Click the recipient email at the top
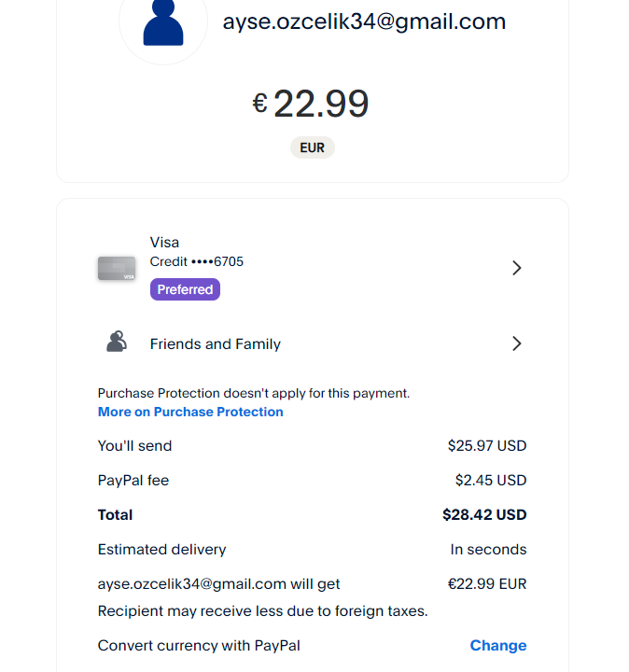 [x=364, y=21]
